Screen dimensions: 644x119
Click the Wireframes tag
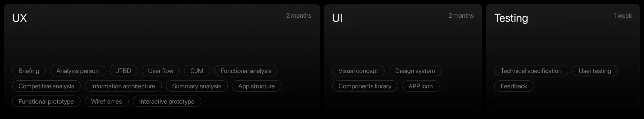(107, 102)
